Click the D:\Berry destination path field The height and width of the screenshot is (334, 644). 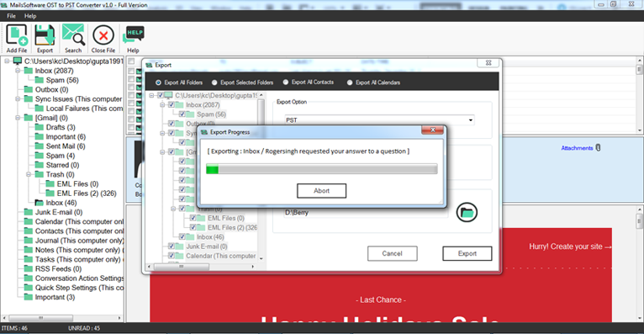(x=366, y=212)
